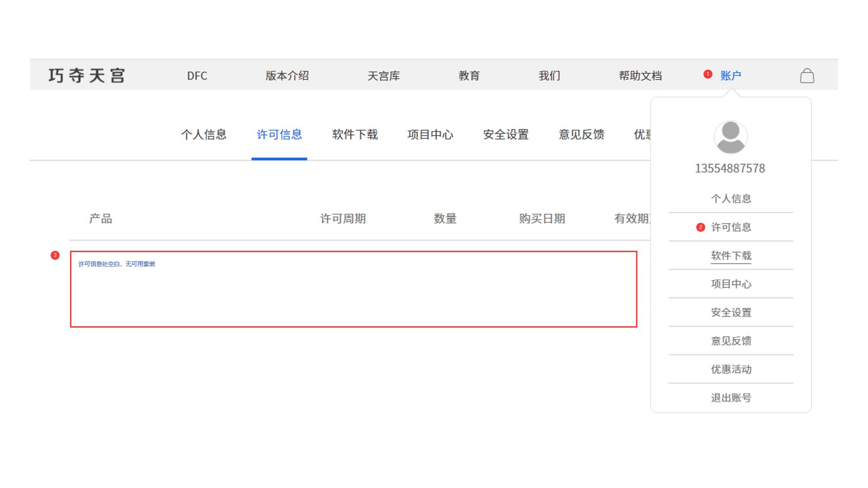Click the shopping bag icon
868x488 pixels.
pyautogui.click(x=807, y=75)
